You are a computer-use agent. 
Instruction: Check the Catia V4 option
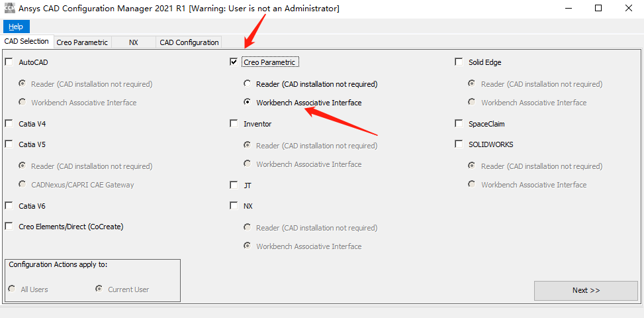click(9, 123)
